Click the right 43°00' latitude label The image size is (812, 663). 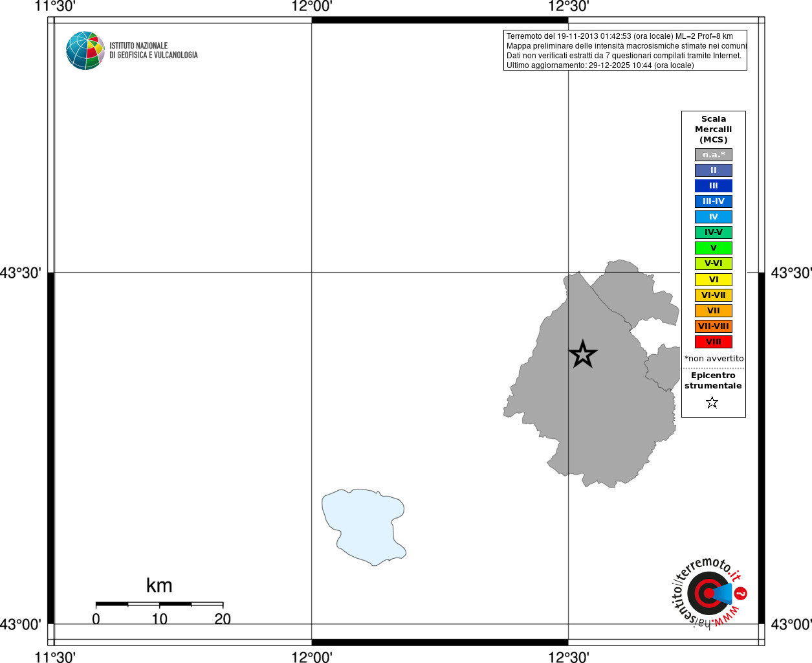[x=791, y=624]
